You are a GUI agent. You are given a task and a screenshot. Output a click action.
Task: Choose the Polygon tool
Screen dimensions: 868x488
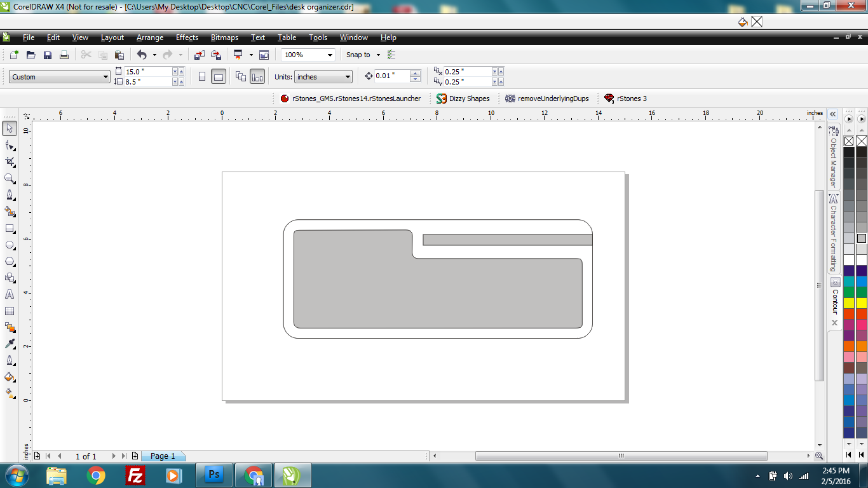click(x=10, y=261)
